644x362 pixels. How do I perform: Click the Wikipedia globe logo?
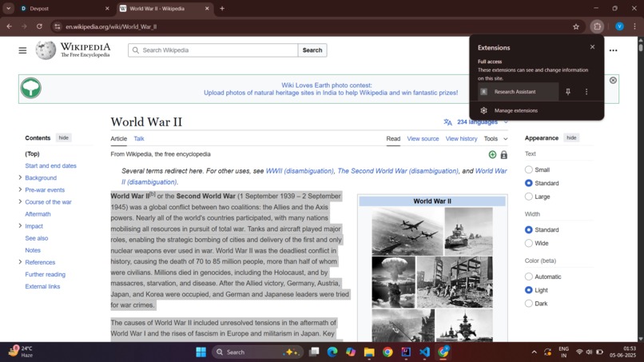click(x=46, y=50)
